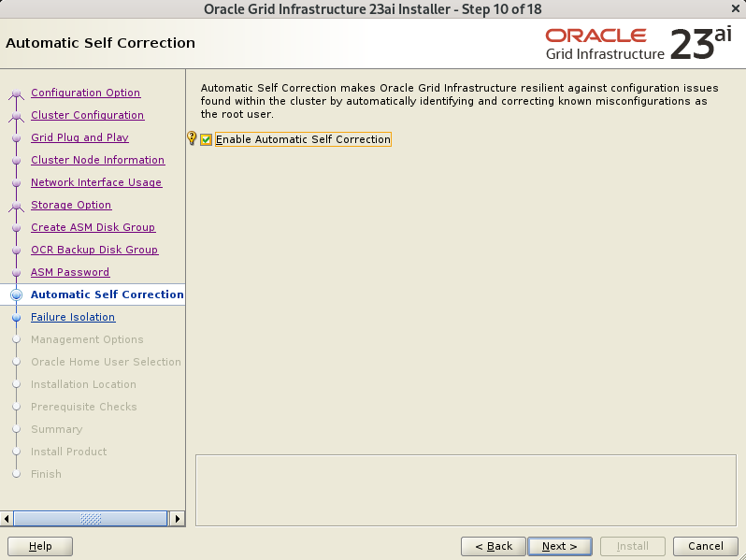Go to Failure Isolation step
This screenshot has height=560, width=746.
point(73,317)
